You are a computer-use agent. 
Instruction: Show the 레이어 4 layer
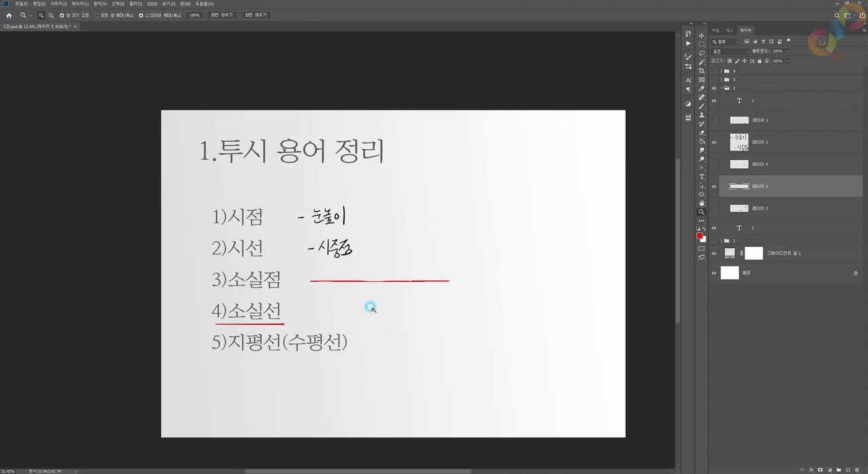click(x=713, y=164)
